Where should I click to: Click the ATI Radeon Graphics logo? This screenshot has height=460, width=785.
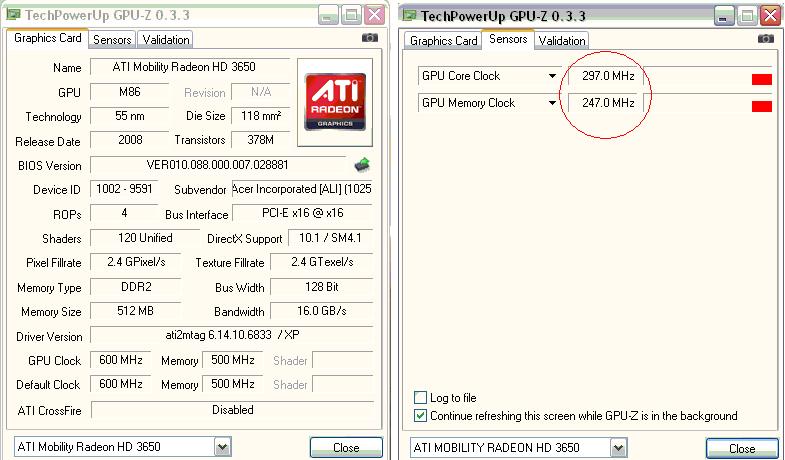[x=335, y=103]
